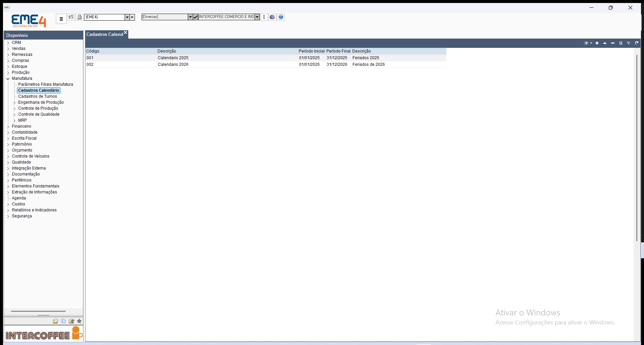Select the Calendario 2026 row

(x=266, y=64)
